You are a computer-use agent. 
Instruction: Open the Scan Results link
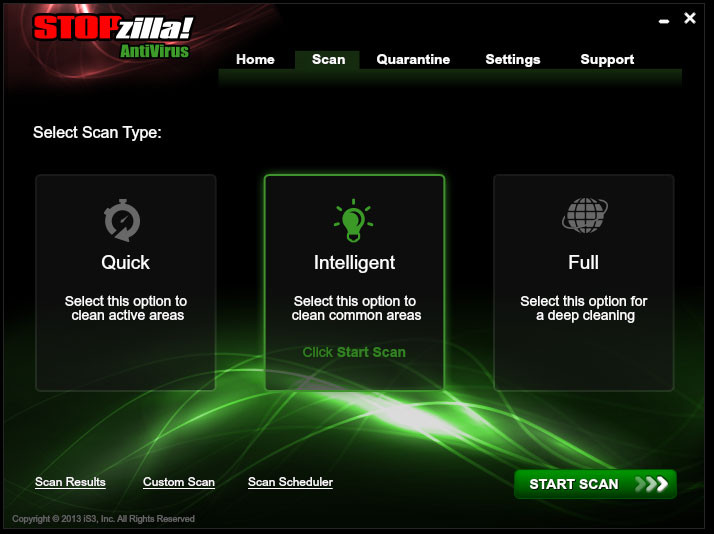pyautogui.click(x=70, y=482)
